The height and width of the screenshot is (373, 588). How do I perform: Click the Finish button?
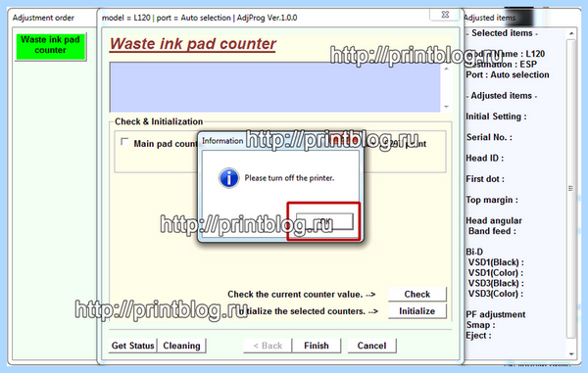(x=317, y=346)
